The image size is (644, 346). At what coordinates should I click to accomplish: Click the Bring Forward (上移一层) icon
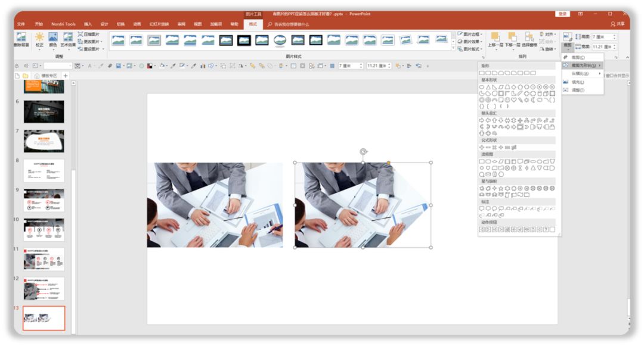pyautogui.click(x=496, y=39)
